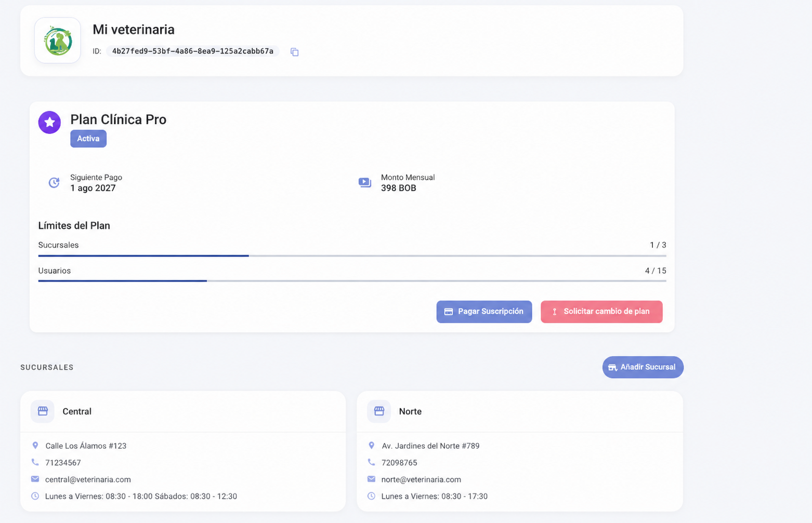
Task: Click the Monto Mensual payment icon
Action: 365,182
